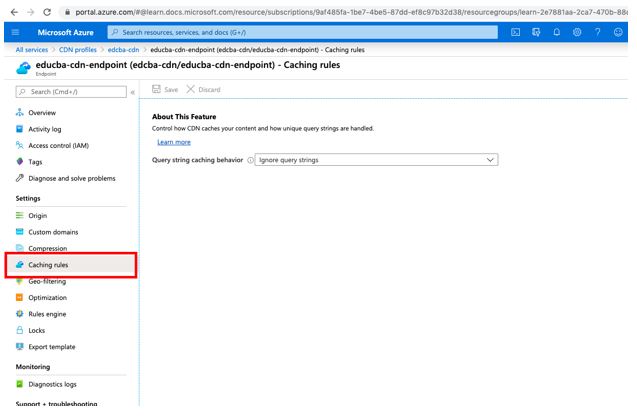Click the Export template icon
637x416 pixels.
20,347
